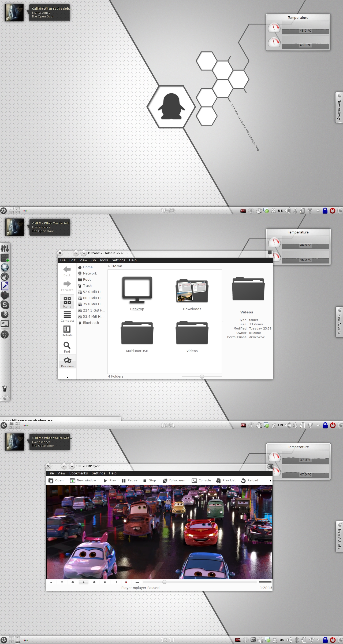Expand hidden tray icons arrow in 16:11 panel

click(x=318, y=640)
